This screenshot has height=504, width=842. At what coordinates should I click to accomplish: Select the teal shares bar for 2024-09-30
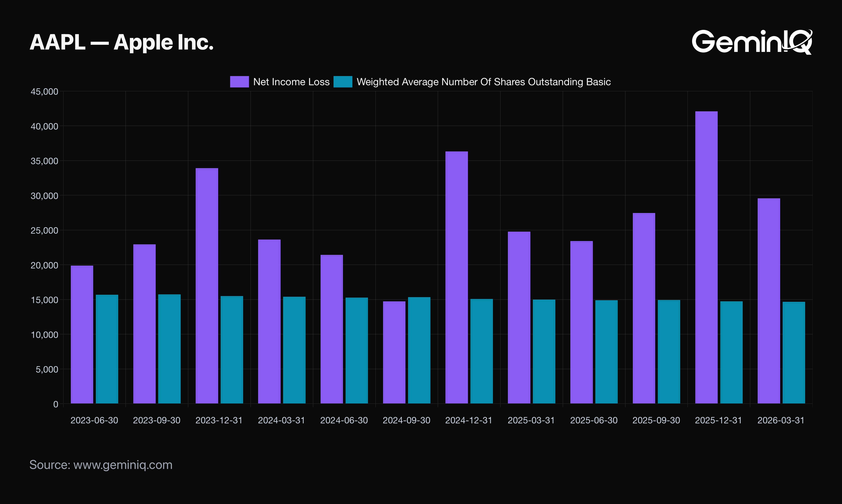pos(419,350)
